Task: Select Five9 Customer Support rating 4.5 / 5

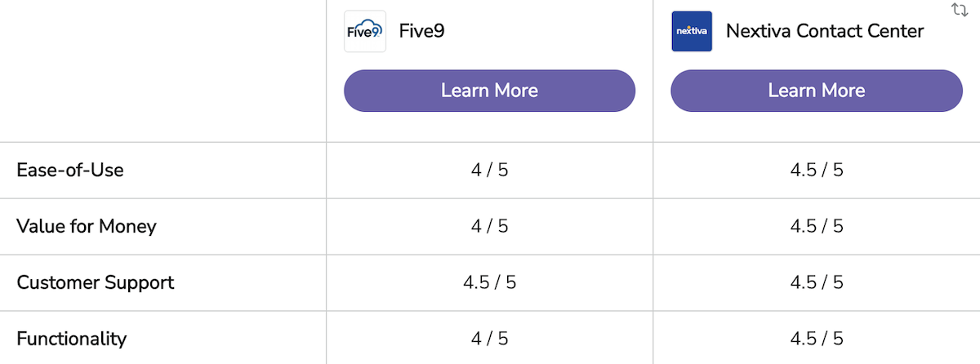Action: tap(489, 282)
